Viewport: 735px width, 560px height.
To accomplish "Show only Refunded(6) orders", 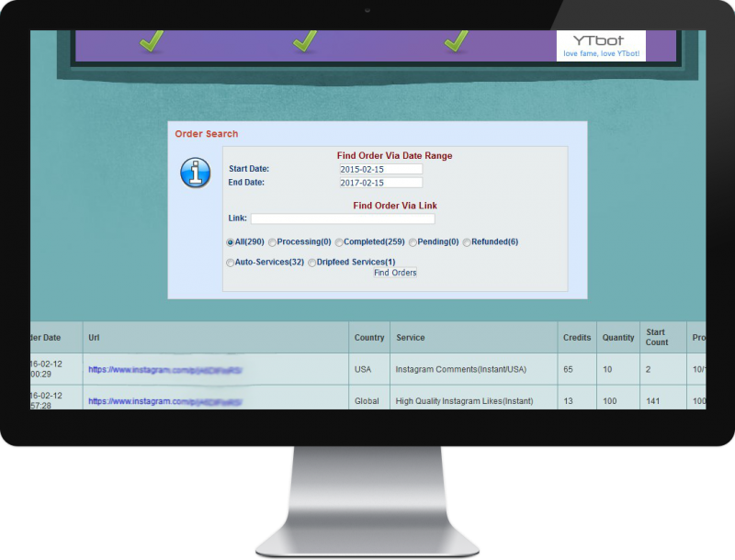I will click(x=467, y=242).
